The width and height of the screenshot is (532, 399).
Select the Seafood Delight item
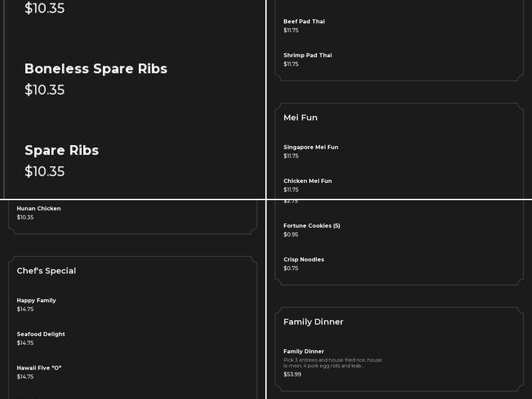41,334
